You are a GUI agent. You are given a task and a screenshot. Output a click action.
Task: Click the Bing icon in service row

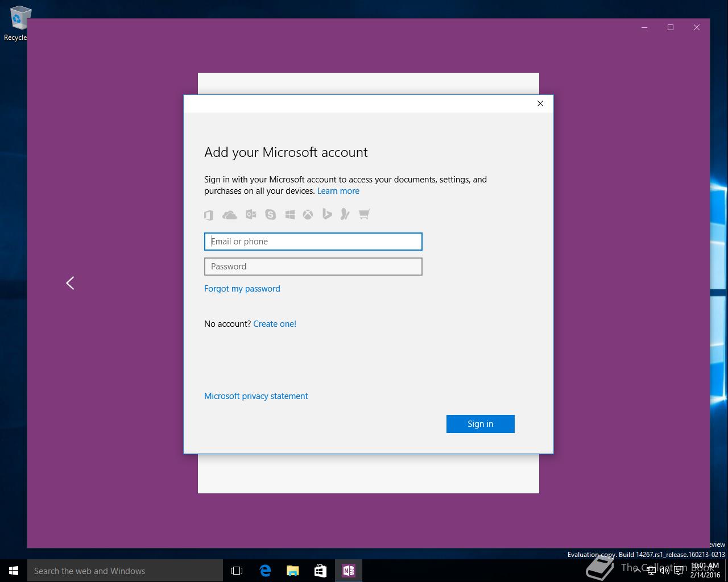pos(327,214)
